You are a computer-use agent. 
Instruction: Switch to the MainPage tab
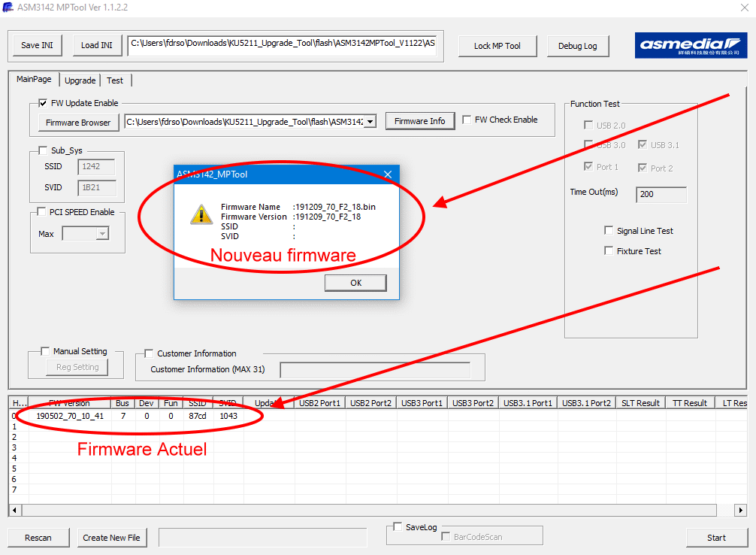point(34,79)
